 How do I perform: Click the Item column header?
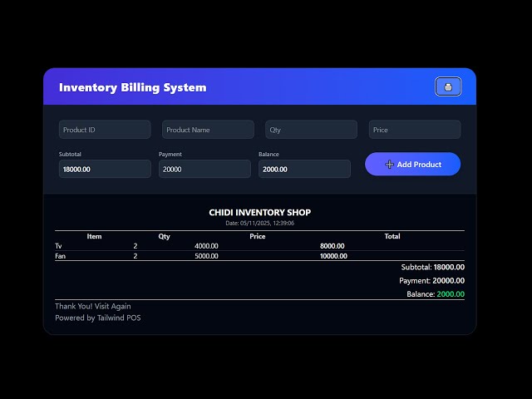[x=95, y=236]
